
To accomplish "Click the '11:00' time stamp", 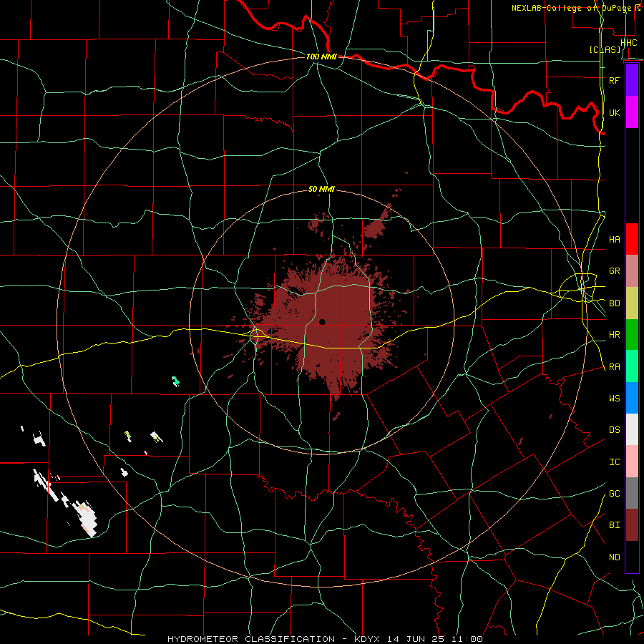I will pos(467,639).
